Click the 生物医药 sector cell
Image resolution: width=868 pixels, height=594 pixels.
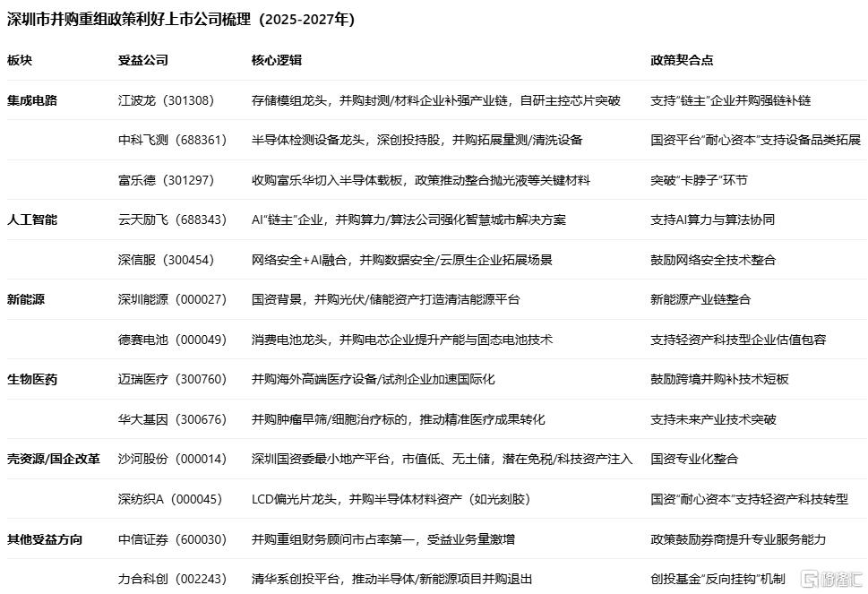[x=32, y=379]
